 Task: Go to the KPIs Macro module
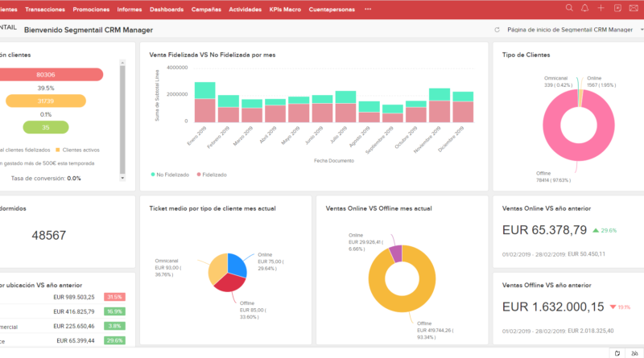point(287,8)
